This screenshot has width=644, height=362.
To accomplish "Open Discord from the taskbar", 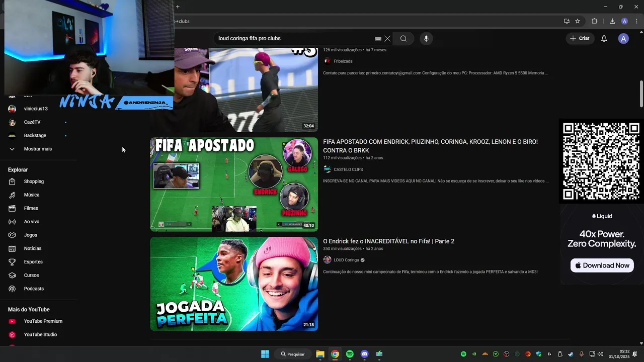I will (x=365, y=354).
